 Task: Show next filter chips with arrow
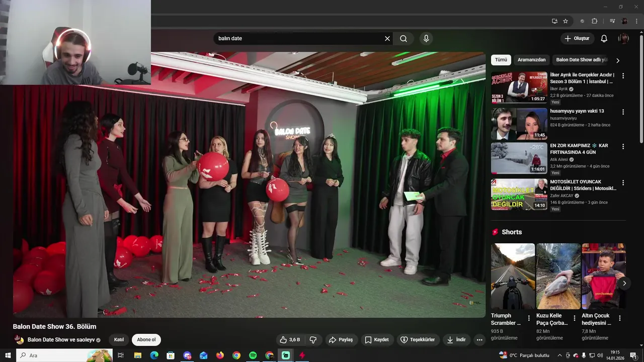pos(618,60)
